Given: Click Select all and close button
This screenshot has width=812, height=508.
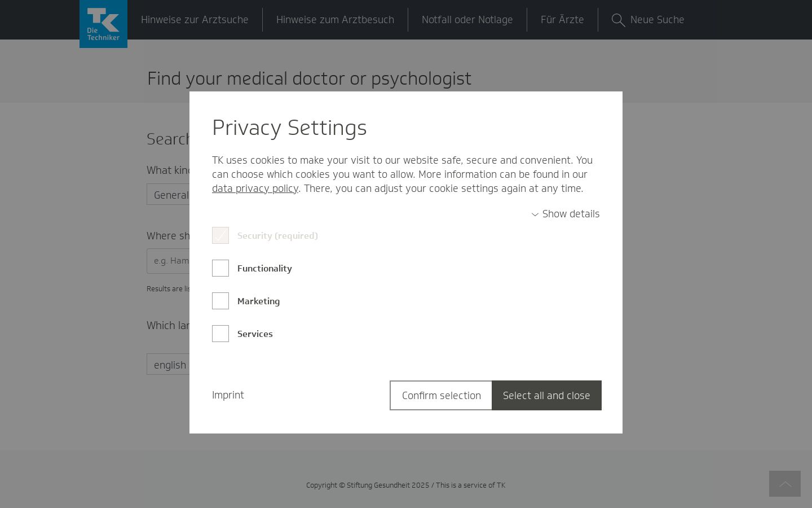Looking at the screenshot, I should tap(546, 395).
